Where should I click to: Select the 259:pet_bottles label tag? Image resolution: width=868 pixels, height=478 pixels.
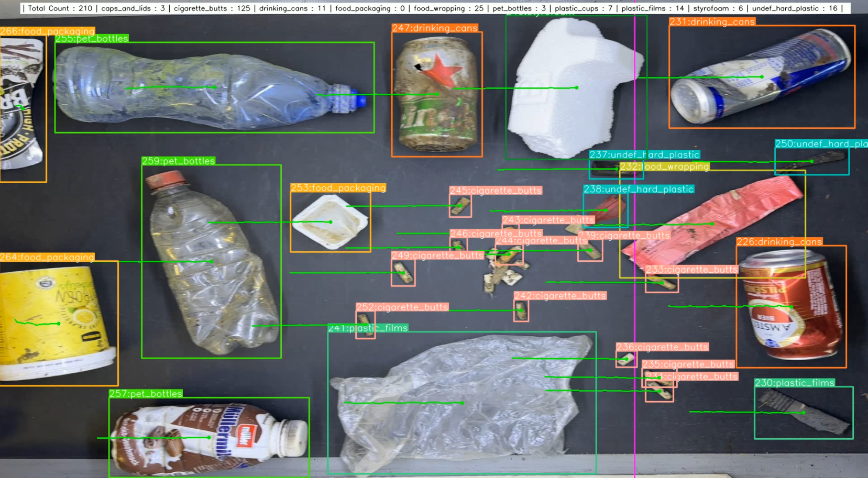pyautogui.click(x=178, y=161)
